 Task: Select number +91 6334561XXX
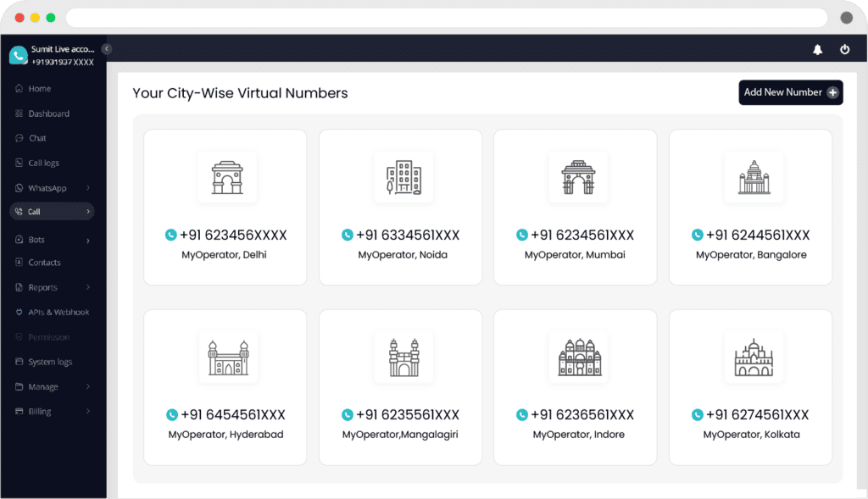pos(408,236)
